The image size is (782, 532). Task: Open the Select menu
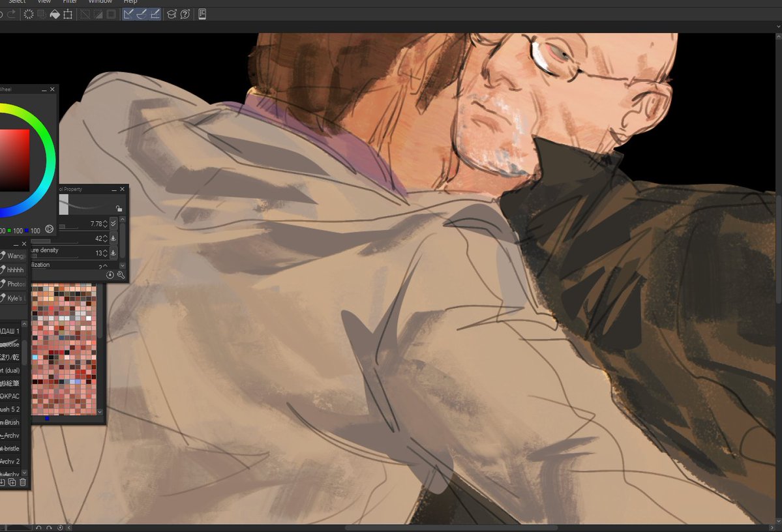[17, 2]
